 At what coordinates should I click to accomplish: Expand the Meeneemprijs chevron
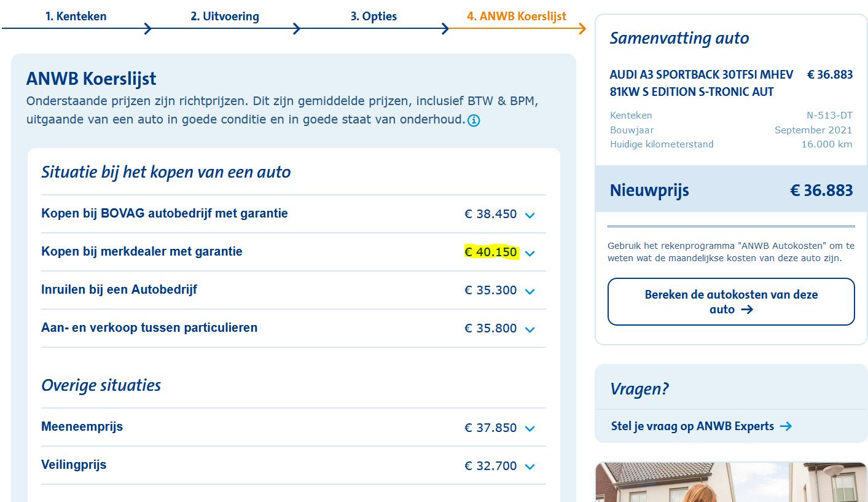[530, 429]
